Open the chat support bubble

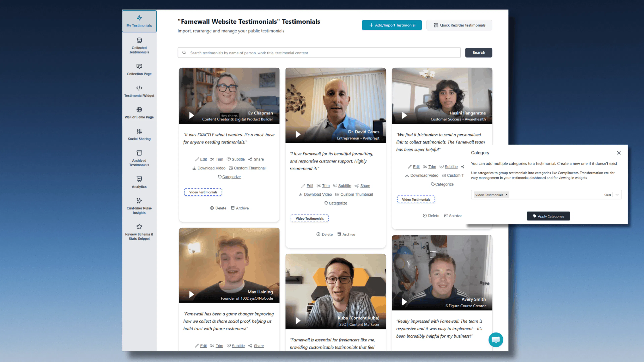496,340
